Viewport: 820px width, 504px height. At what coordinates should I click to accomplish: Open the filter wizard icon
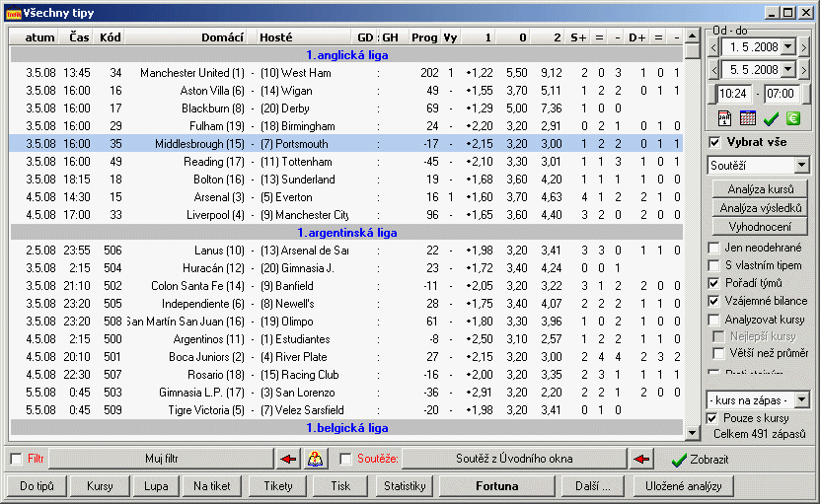[315, 459]
